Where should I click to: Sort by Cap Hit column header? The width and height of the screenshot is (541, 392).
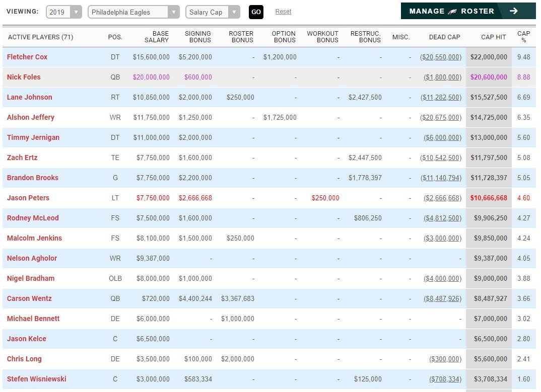(493, 37)
